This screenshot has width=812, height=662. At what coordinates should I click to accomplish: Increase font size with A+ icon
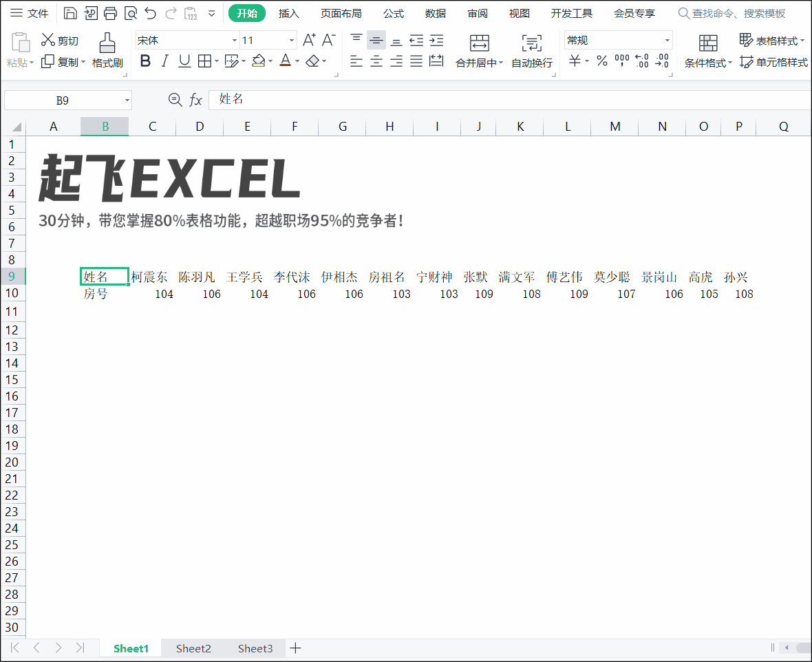[309, 39]
